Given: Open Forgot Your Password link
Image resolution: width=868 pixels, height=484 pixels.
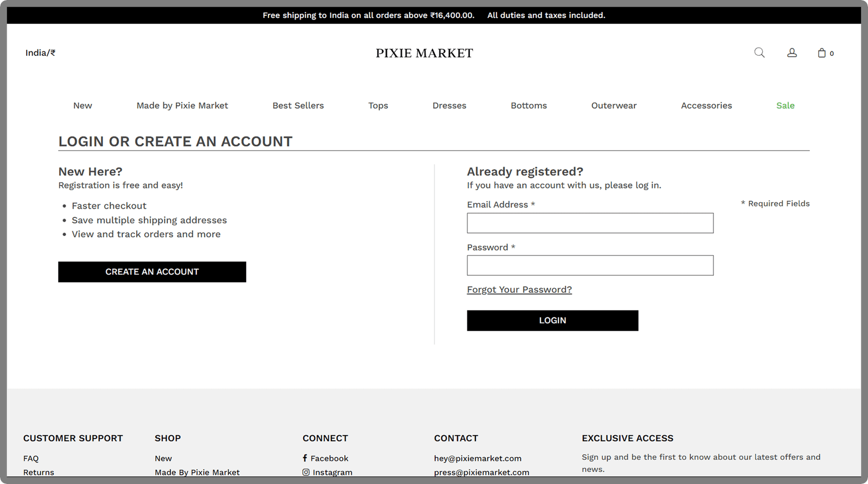Looking at the screenshot, I should pos(519,289).
